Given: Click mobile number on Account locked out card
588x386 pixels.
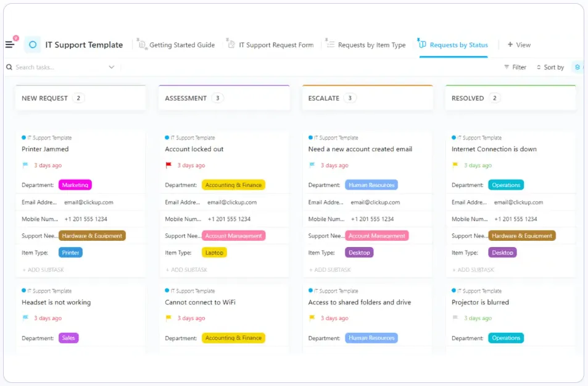Looking at the screenshot, I should (229, 219).
